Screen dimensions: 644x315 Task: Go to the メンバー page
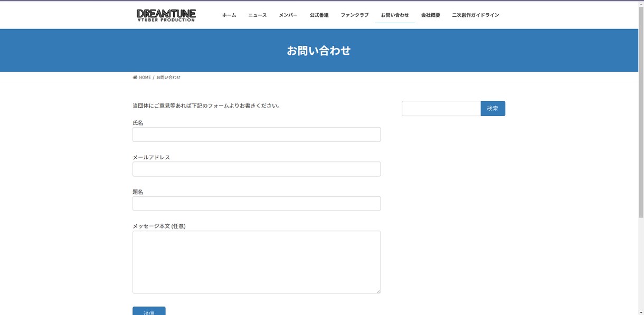[x=288, y=15]
